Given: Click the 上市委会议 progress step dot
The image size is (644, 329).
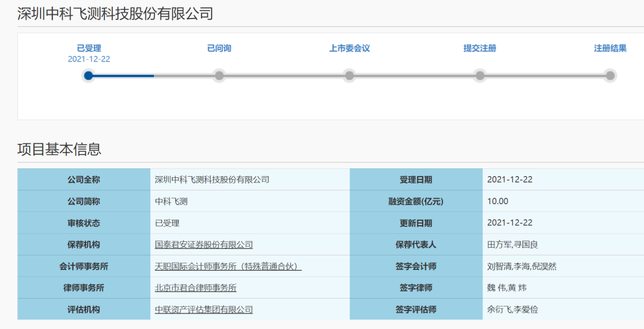Looking at the screenshot, I should pos(349,76).
